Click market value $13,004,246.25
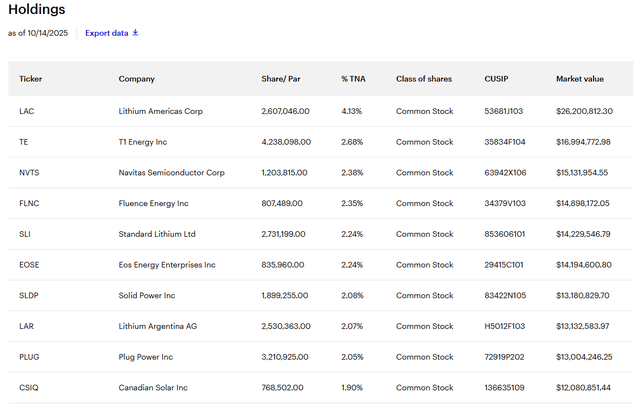Screen dimensions: 640x411 (x=584, y=357)
